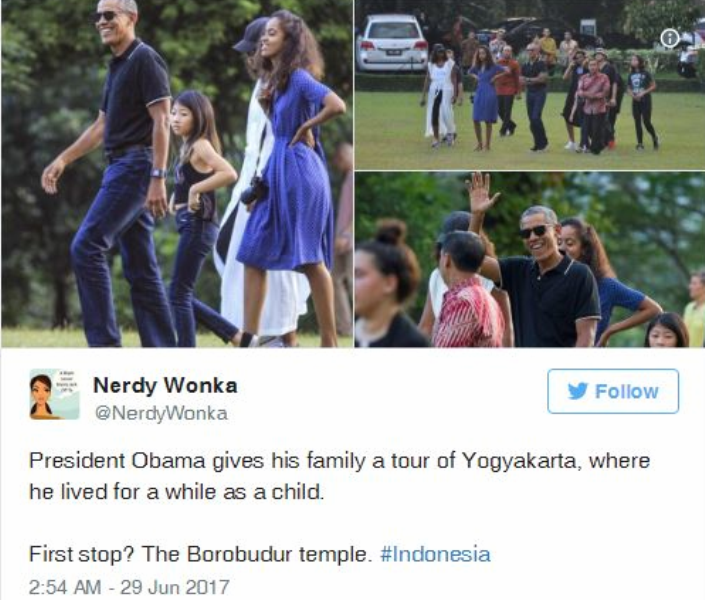Click the word Follow on the follow button
The height and width of the screenshot is (600, 705).
(x=627, y=391)
